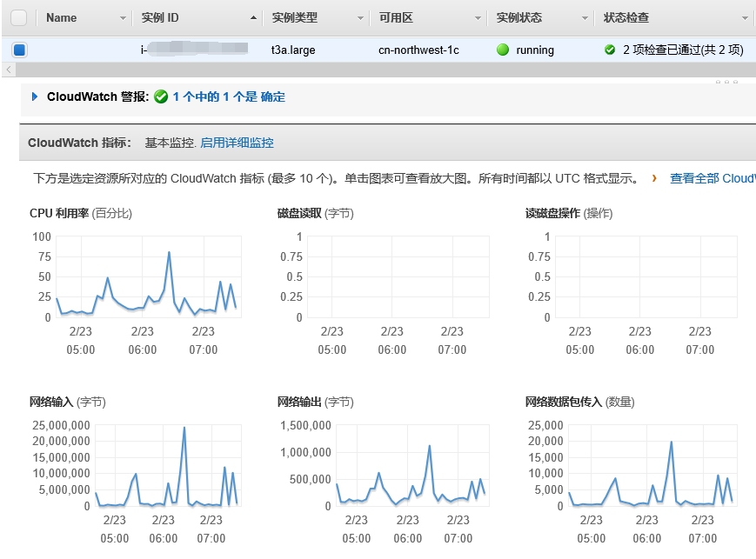Expand the CloudWatch 警报 section
The width and height of the screenshot is (756, 559).
tap(35, 96)
